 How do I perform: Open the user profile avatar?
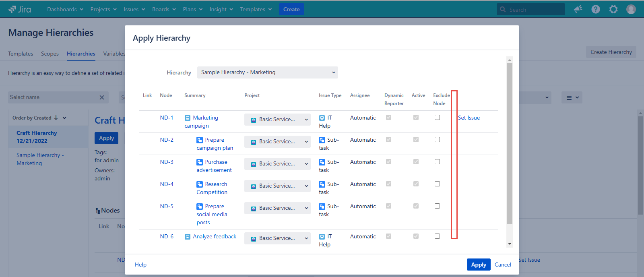click(631, 9)
